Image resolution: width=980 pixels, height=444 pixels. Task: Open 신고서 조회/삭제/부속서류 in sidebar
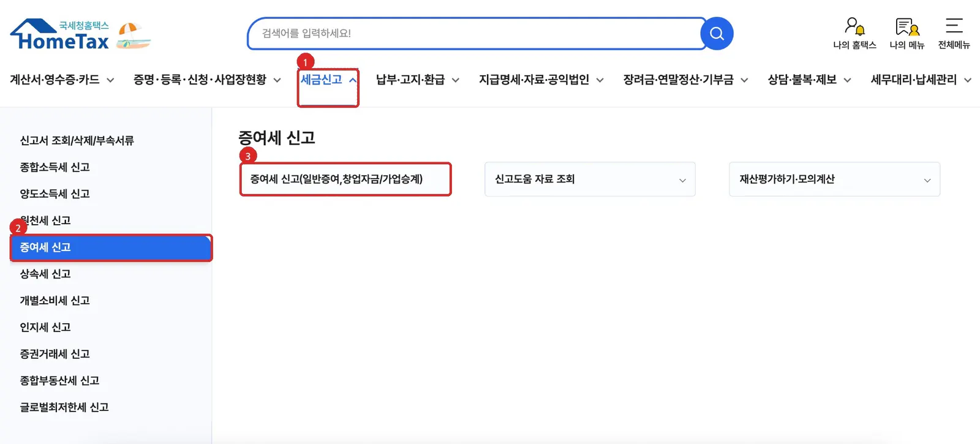(77, 140)
